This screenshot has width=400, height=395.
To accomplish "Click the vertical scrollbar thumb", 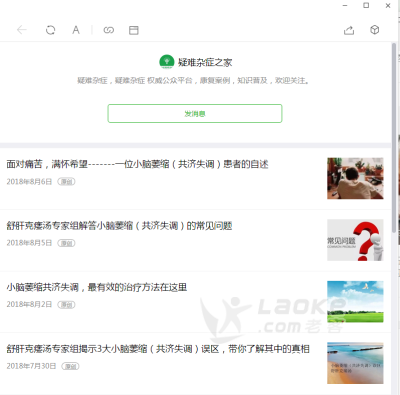I will click(x=394, y=137).
